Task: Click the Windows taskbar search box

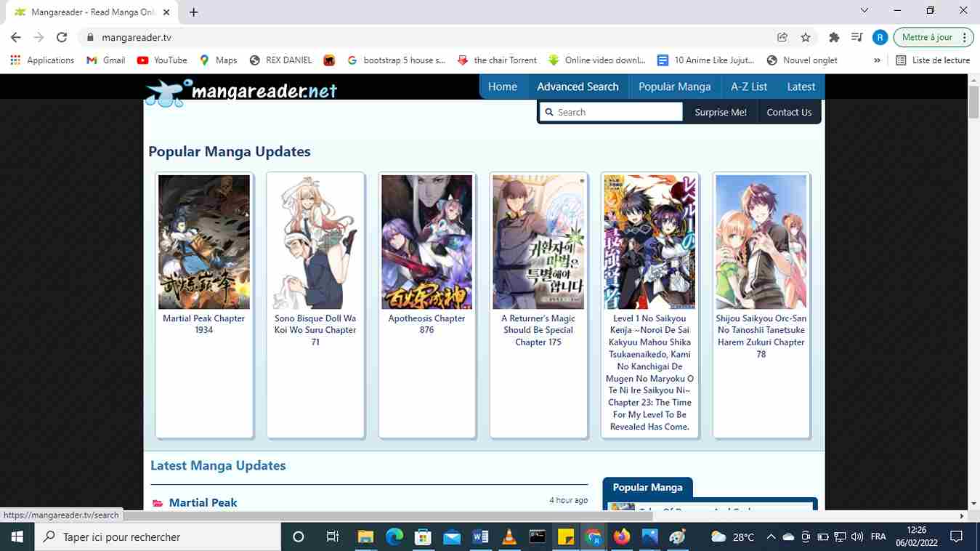Action: [x=157, y=537]
